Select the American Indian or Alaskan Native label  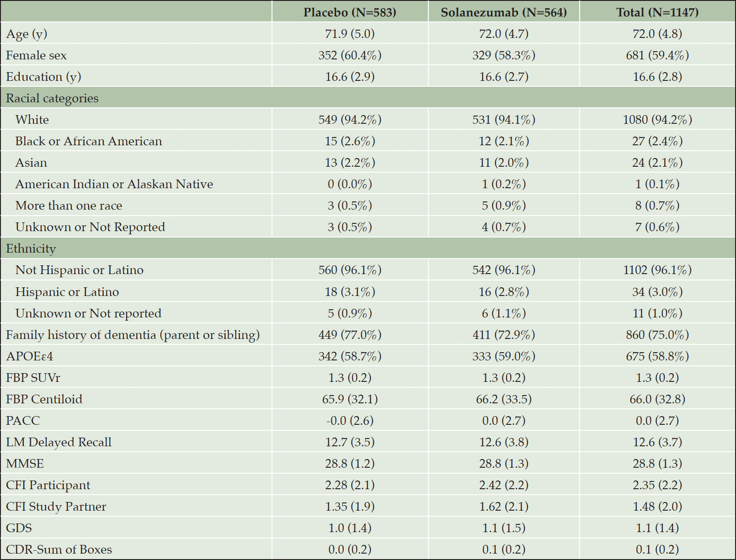(x=114, y=184)
